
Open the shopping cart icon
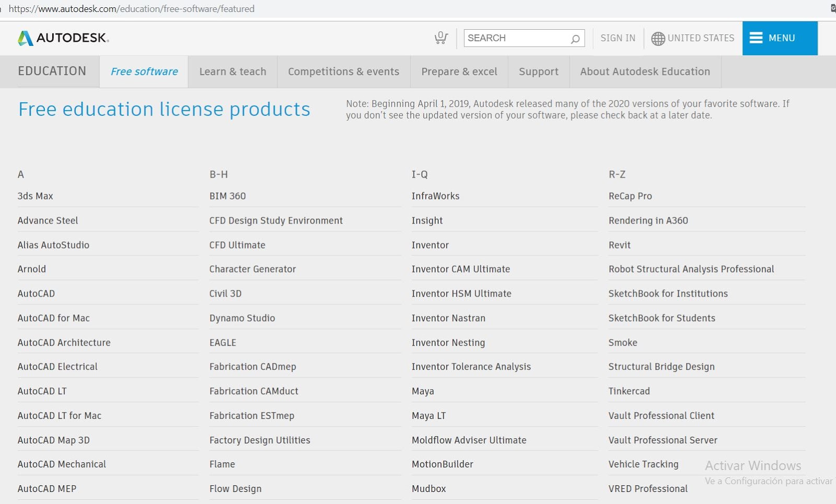pos(441,38)
